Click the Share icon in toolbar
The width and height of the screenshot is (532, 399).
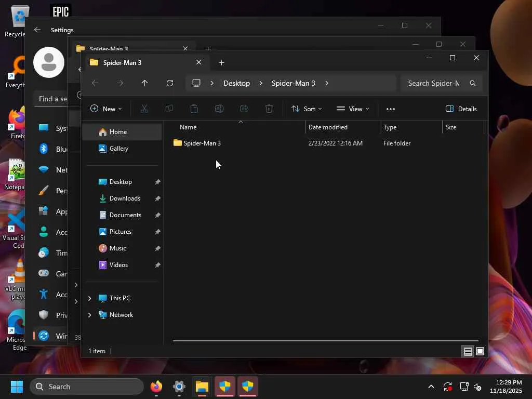(244, 109)
